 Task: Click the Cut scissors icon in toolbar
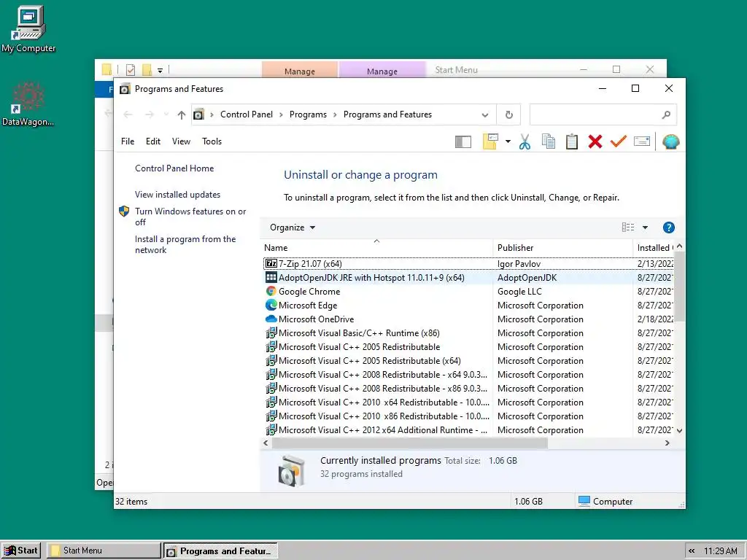click(x=525, y=141)
